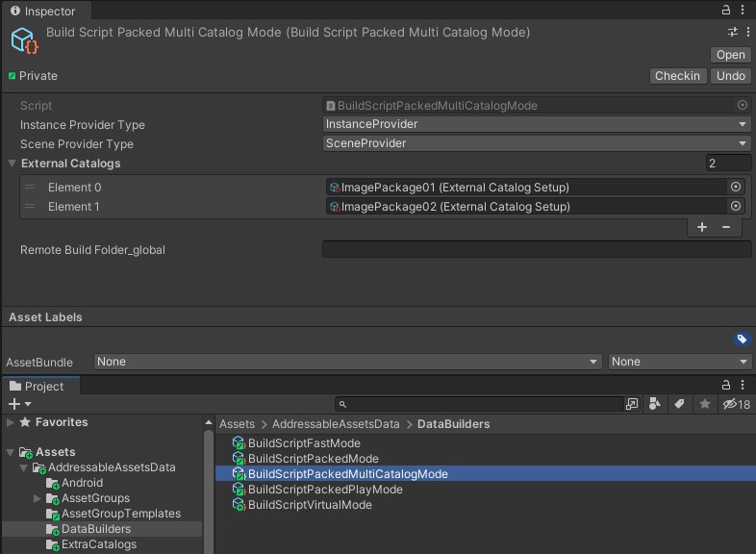The height and width of the screenshot is (554, 756).
Task: Open the AssetBundle name dropdown
Action: point(347,362)
